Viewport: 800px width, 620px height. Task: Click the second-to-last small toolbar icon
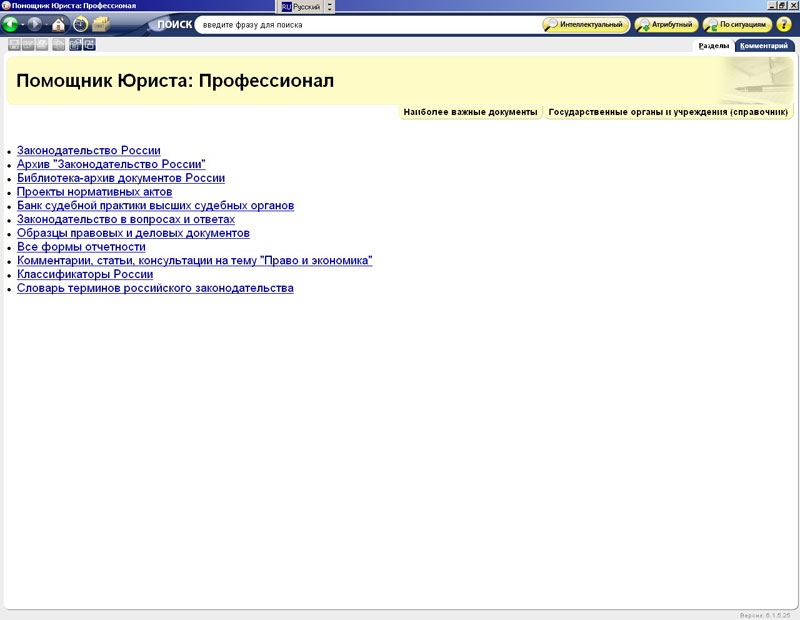(x=75, y=44)
